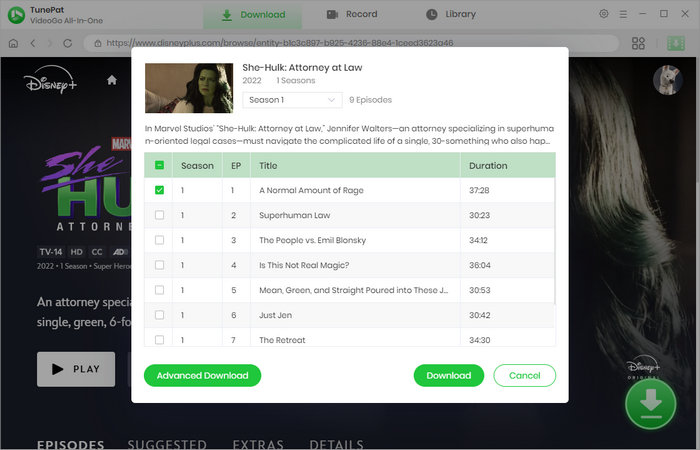Screen dimensions: 700x450
Task: Click the PLAY button on Disney+ page
Action: [x=76, y=369]
